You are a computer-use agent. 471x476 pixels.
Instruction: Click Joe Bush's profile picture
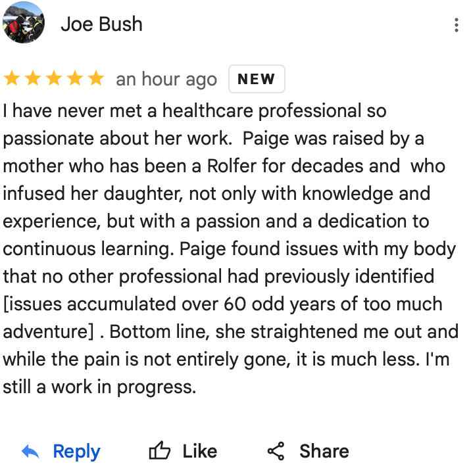click(24, 23)
